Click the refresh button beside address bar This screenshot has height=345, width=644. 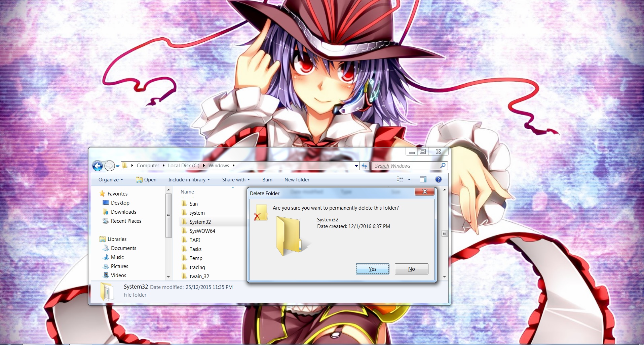(365, 166)
